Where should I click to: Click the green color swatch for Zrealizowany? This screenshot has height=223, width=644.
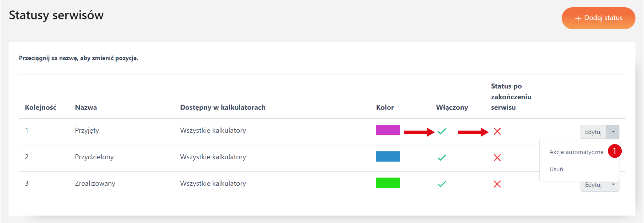tap(388, 183)
